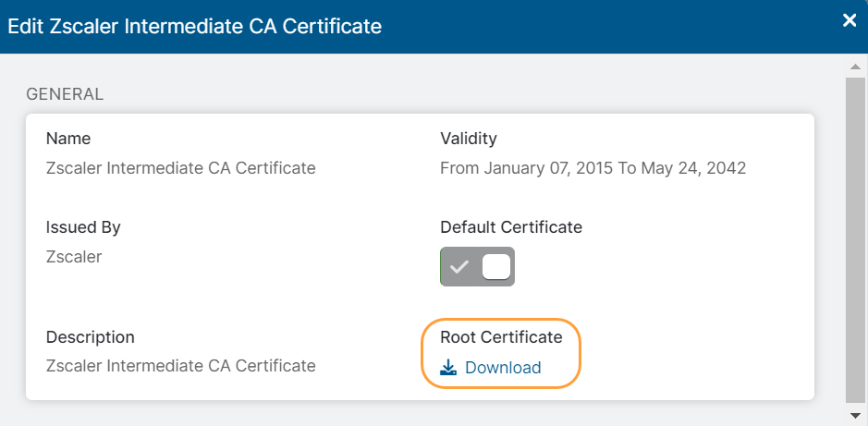The image size is (868, 426).
Task: Click the Description value text
Action: pos(180,366)
